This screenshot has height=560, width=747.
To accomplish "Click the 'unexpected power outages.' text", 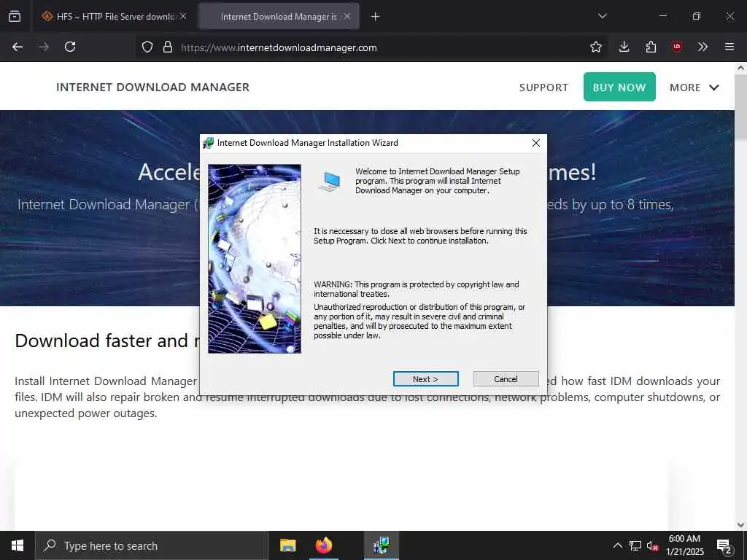I will tap(86, 413).
